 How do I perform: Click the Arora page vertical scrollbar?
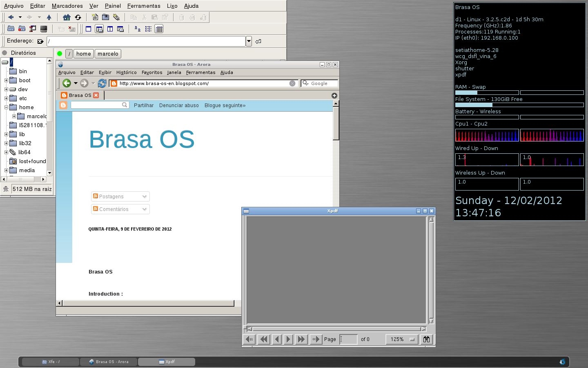tap(336, 123)
